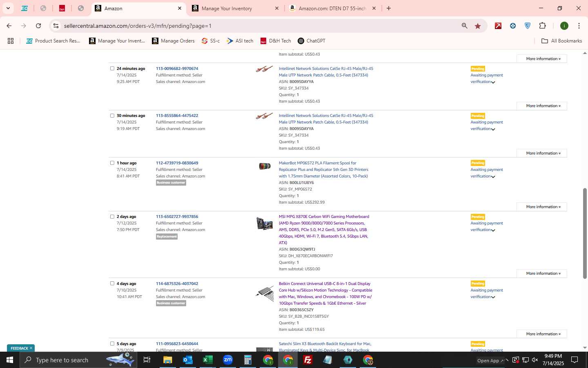Reload the Seller Central page

point(38,26)
